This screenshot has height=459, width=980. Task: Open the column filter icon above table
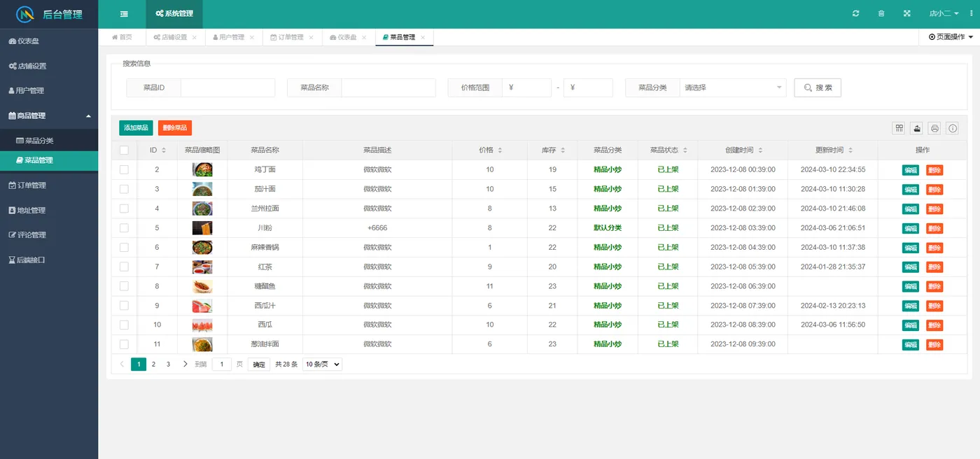[x=899, y=128]
